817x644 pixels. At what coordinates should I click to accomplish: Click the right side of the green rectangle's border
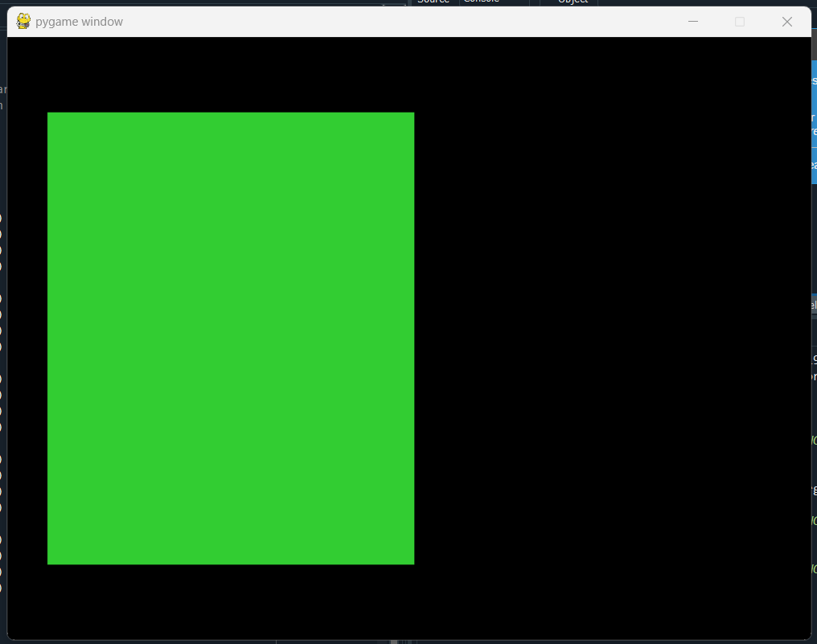point(413,338)
